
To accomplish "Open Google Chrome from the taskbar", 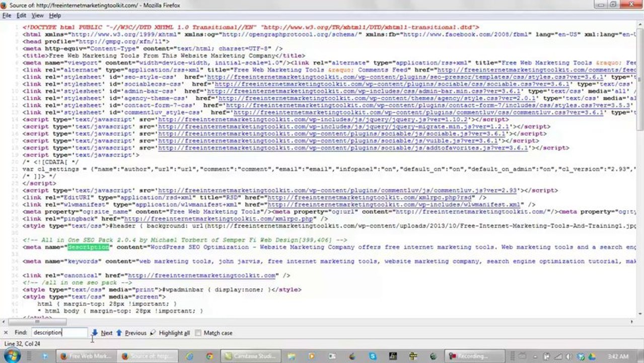I will point(209,356).
